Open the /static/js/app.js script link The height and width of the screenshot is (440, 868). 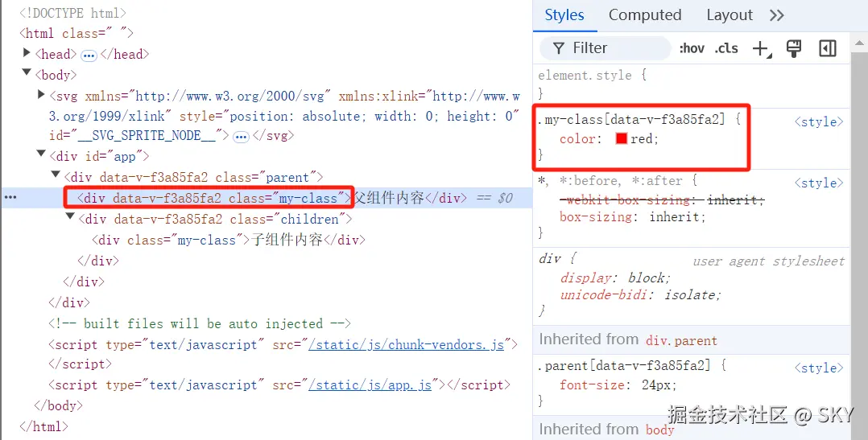(370, 384)
